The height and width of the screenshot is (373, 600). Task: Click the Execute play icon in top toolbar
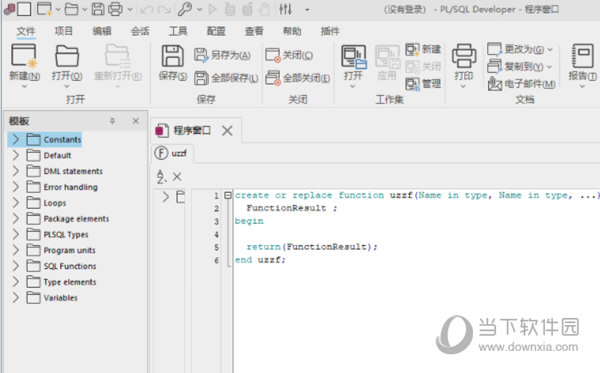coord(212,9)
